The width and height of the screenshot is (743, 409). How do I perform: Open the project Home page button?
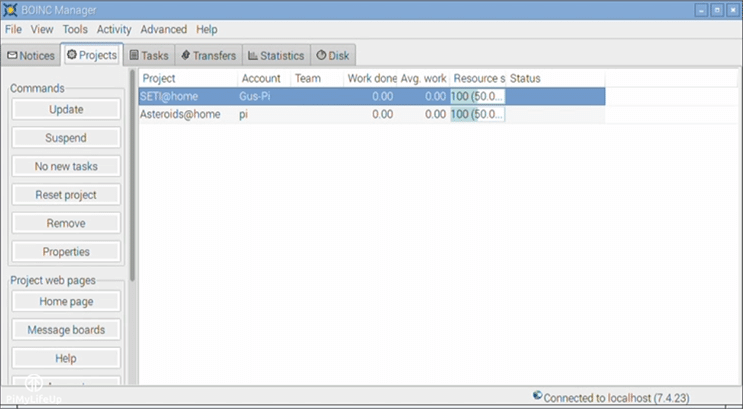[66, 301]
